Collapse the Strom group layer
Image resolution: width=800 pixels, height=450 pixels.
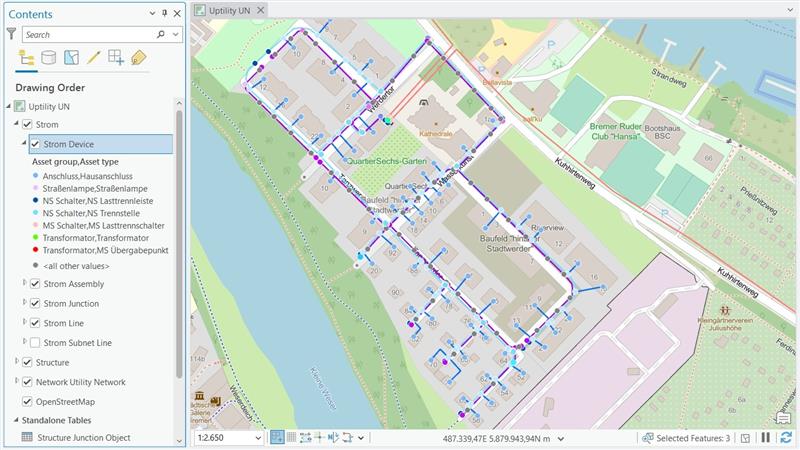[16, 123]
